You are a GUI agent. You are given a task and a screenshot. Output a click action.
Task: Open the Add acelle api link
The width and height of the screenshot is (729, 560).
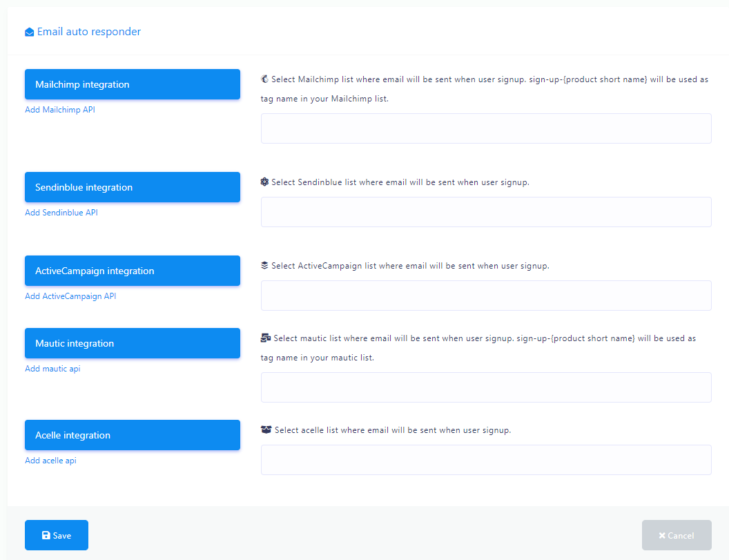[x=50, y=461]
